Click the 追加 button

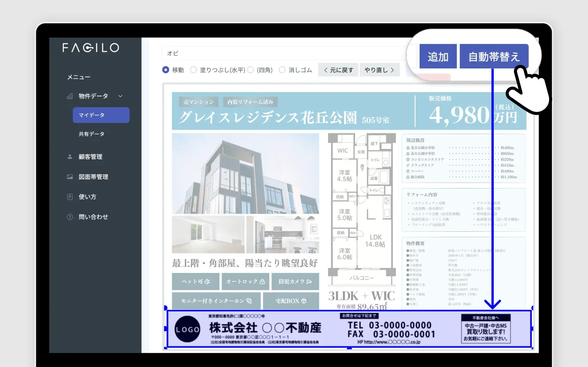pos(438,56)
